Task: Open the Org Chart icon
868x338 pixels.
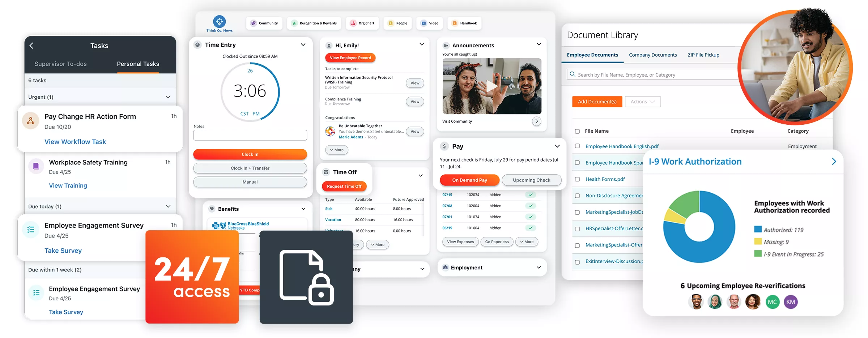Action: (353, 23)
